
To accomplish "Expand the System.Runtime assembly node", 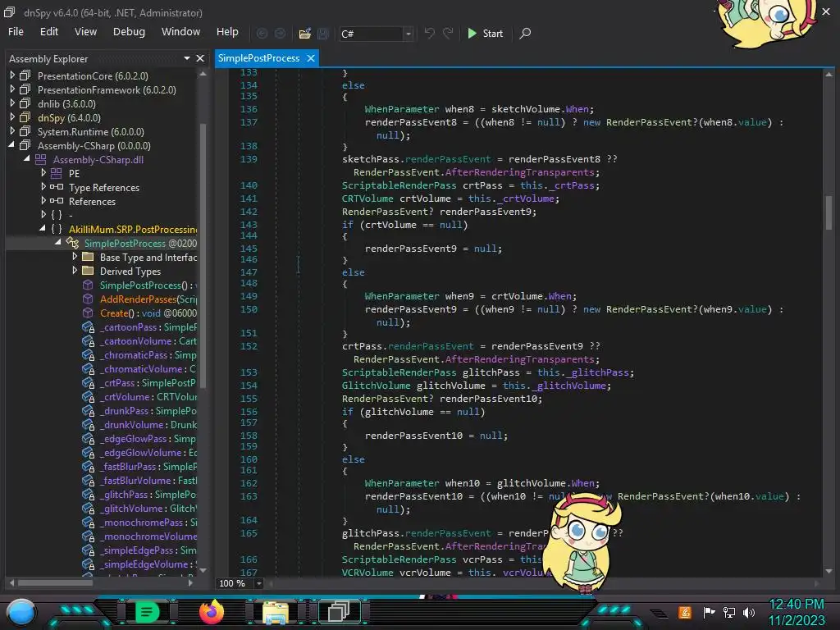I will coord(12,131).
